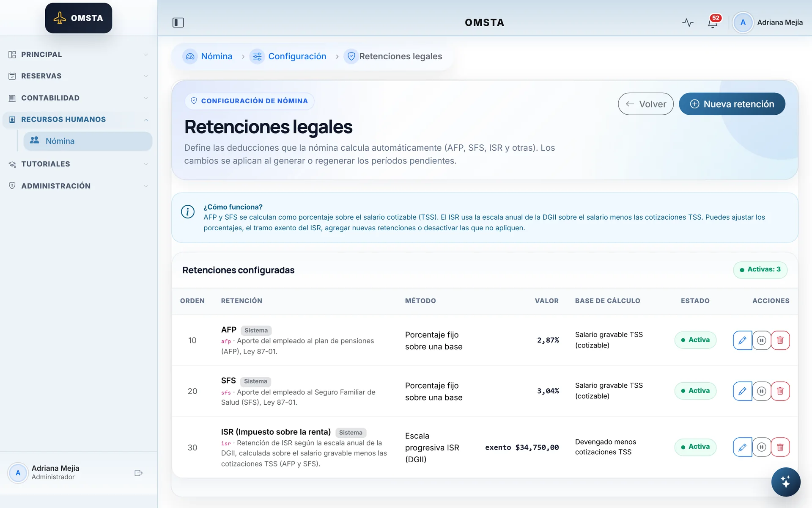Go to Nómina breadcrumb
Viewport: 812px width, 508px height.
[x=208, y=56]
